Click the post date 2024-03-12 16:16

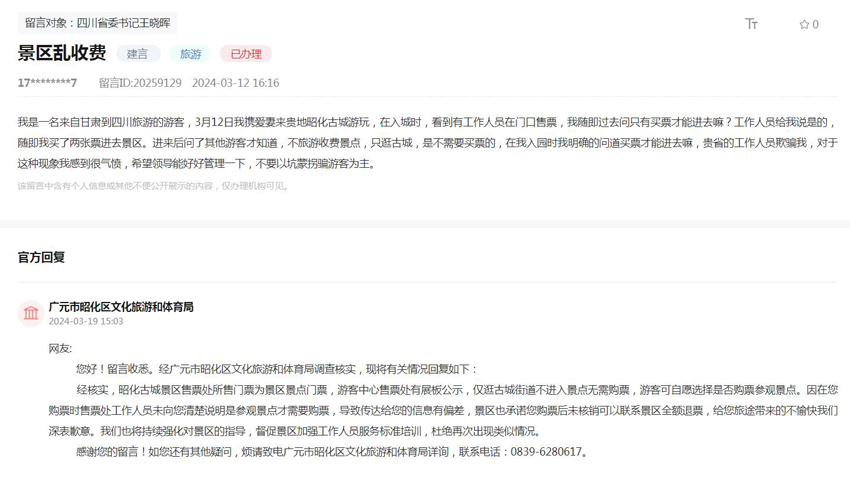coord(235,83)
